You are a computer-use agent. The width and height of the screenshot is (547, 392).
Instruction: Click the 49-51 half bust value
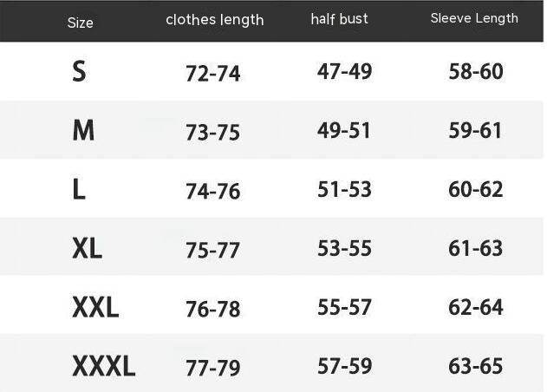[344, 131]
